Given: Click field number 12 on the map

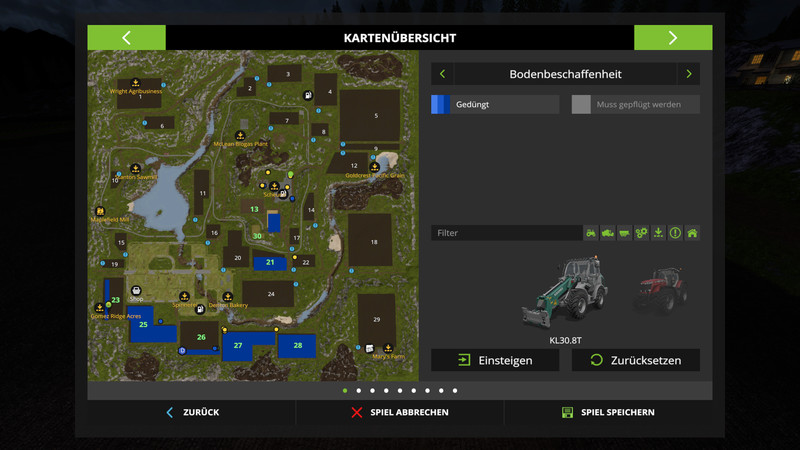Looking at the screenshot, I should pos(350,164).
